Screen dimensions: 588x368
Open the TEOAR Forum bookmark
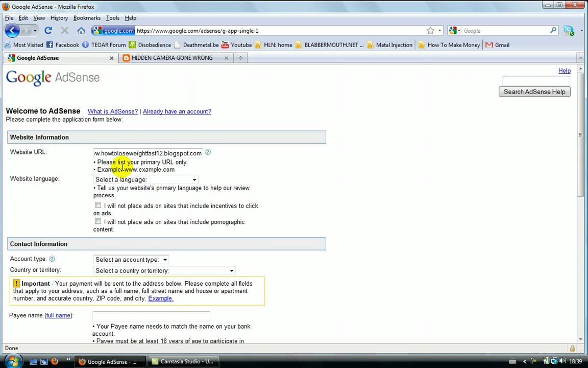[104, 44]
